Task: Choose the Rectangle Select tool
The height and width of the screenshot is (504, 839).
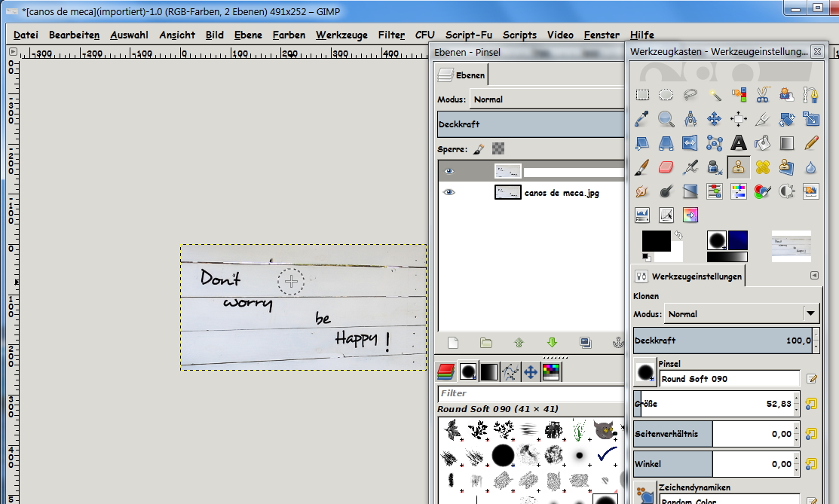Action: pos(642,94)
